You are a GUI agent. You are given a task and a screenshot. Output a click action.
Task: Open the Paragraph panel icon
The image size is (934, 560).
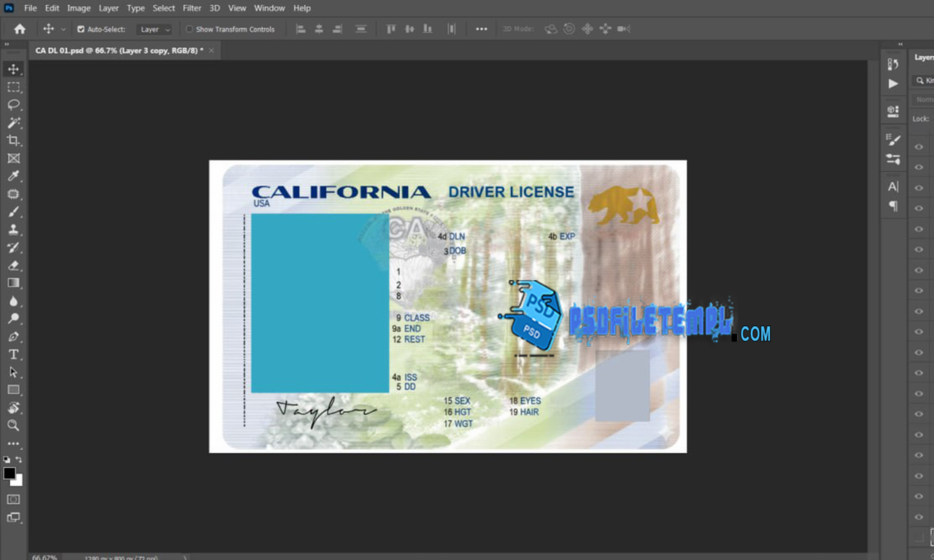tap(893, 206)
